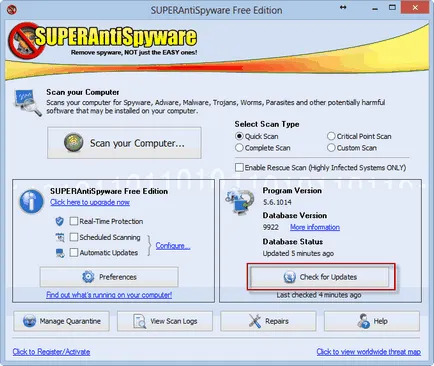Open Preferences
This screenshot has height=366, width=434.
click(109, 277)
